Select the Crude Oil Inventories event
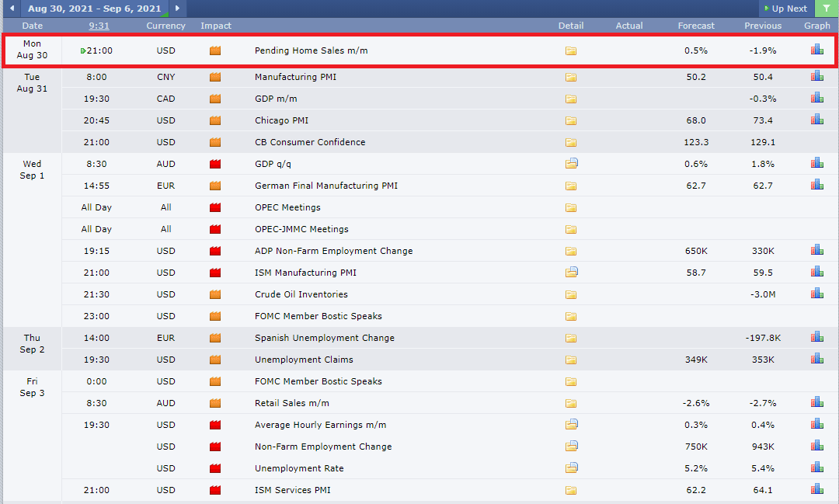The width and height of the screenshot is (839, 504). point(301,294)
